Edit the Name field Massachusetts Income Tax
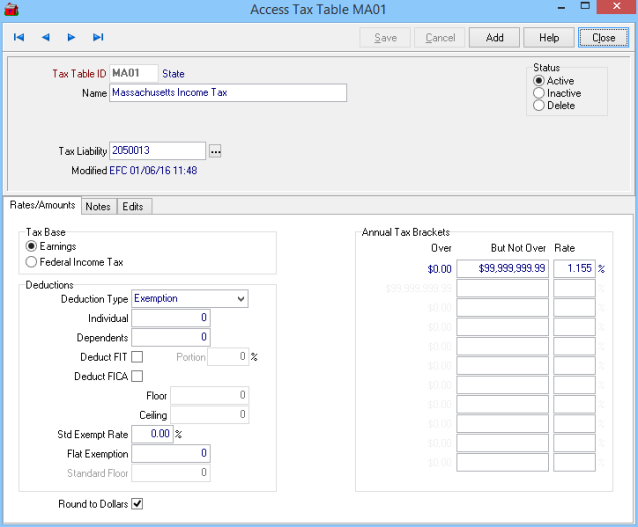The height and width of the screenshot is (527, 638). 227,93
